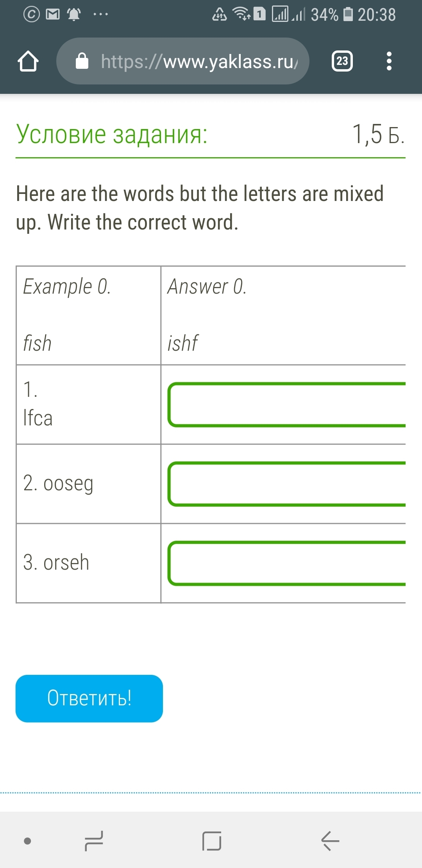Tap the mail notification icon in status bar

tap(53, 14)
